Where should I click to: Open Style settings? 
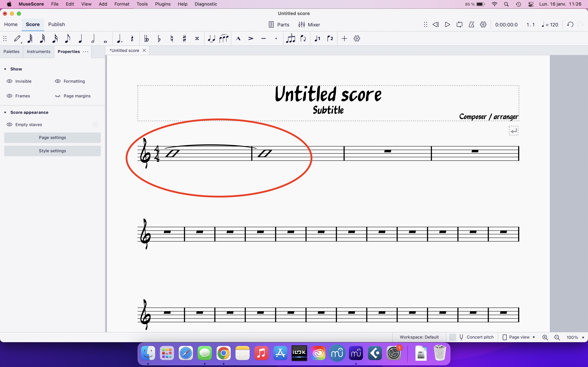(x=52, y=150)
